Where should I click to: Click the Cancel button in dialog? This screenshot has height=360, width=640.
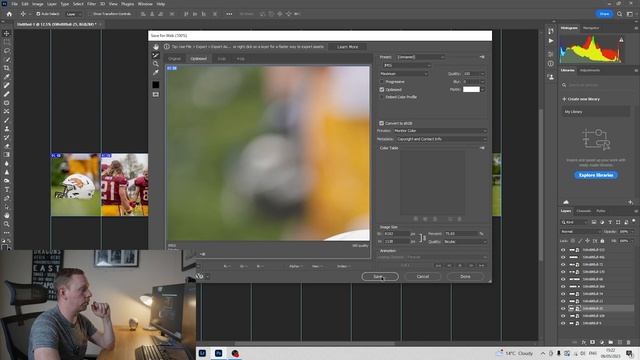422,276
